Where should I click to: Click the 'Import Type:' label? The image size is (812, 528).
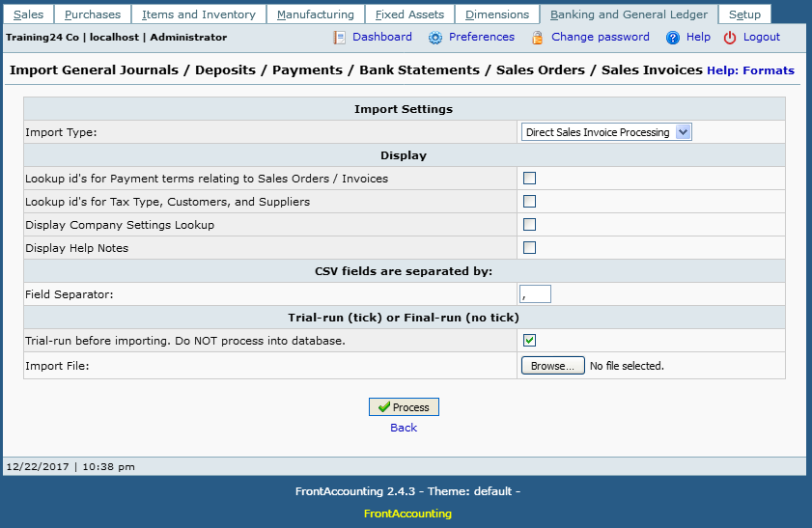point(61,132)
